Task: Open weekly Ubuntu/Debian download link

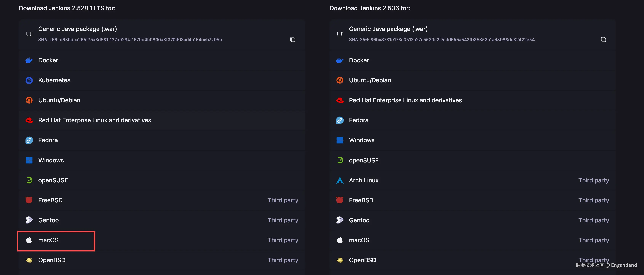Action: click(370, 80)
